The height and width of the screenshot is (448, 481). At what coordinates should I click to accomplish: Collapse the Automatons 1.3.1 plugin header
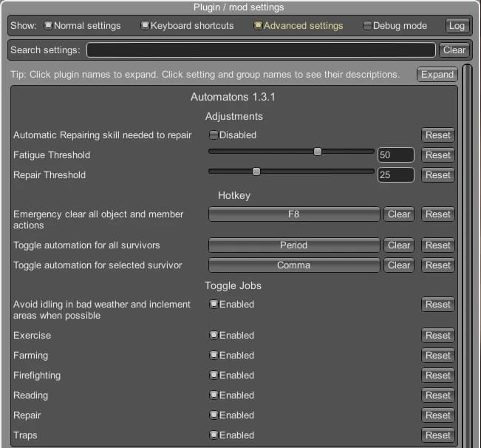(x=233, y=97)
